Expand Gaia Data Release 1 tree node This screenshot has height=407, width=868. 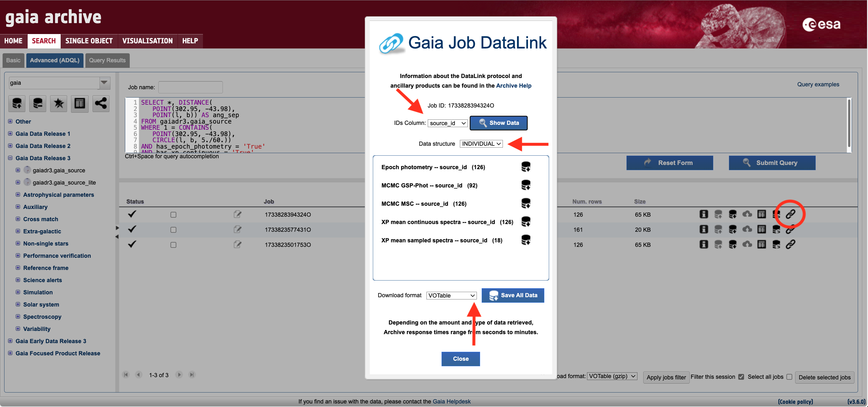(10, 134)
